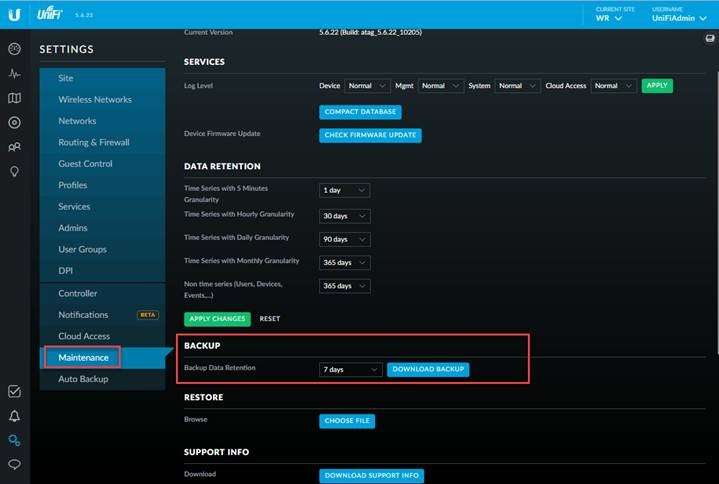The image size is (719, 484).
Task: Open the Devices icon in sidebar
Action: coord(14,122)
